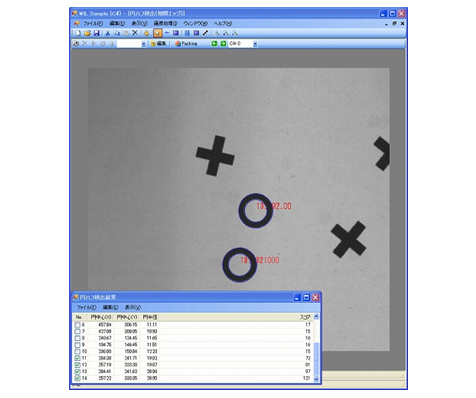Click the black X delete icon

[x=135, y=33]
